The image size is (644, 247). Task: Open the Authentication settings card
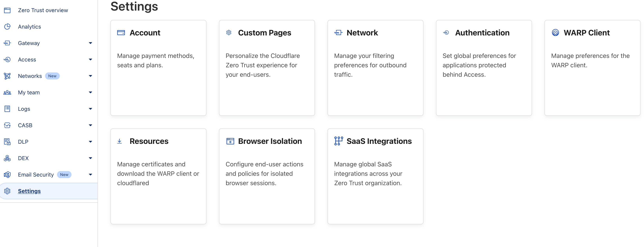click(x=484, y=68)
